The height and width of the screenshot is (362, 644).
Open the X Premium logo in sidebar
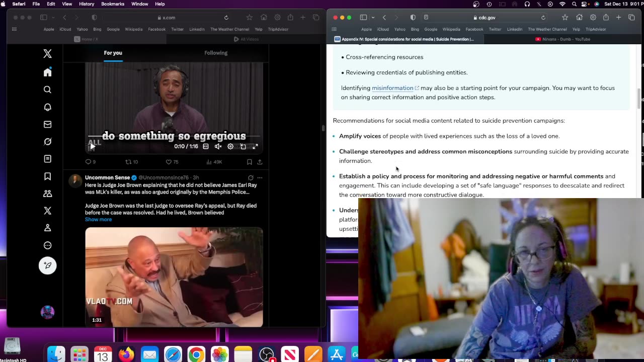point(47,211)
